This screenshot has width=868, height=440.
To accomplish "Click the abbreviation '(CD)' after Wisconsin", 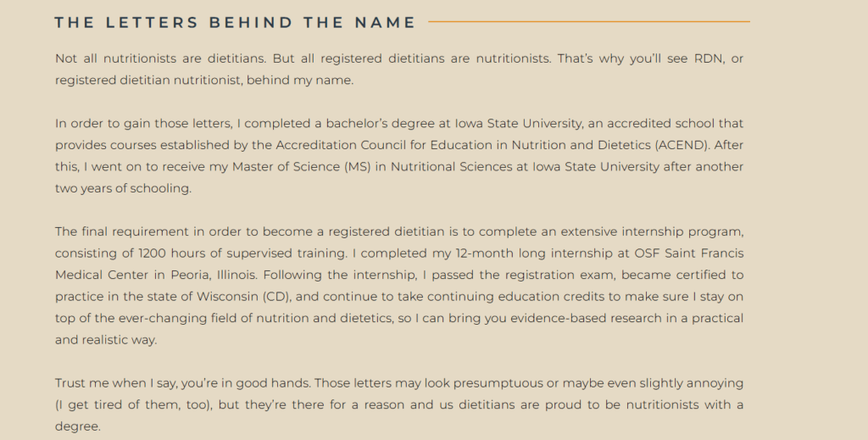I will pos(277,297).
